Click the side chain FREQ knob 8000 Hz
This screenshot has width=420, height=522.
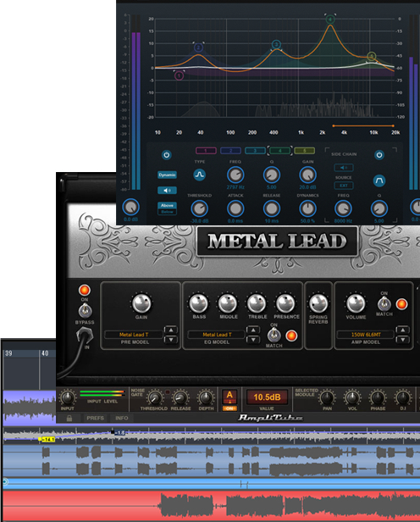[x=343, y=208]
